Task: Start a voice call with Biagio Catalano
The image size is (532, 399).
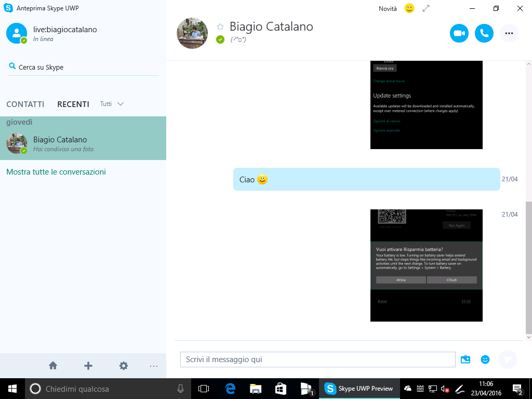Action: [484, 33]
